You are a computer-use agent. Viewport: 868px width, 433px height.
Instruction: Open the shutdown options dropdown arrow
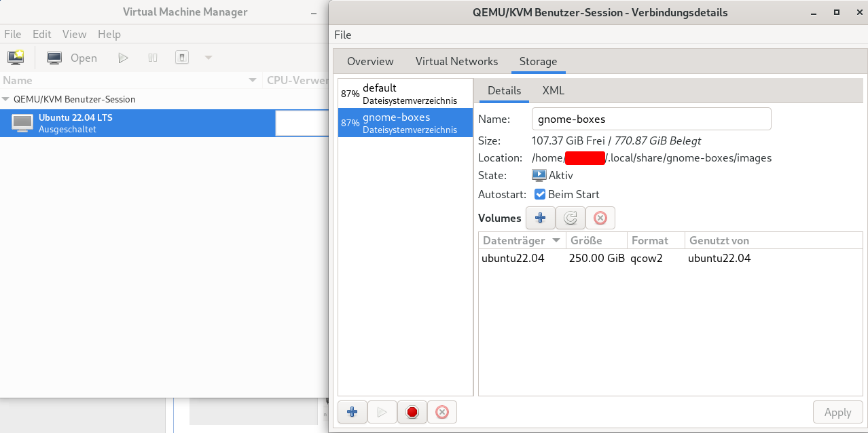pyautogui.click(x=209, y=58)
